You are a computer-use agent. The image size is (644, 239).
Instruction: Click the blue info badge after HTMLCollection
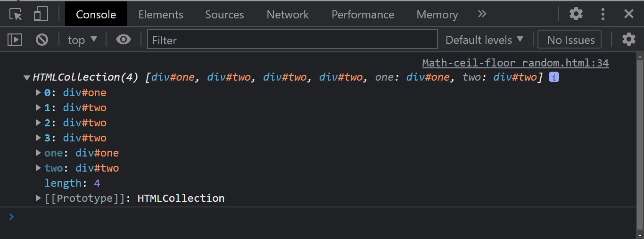[554, 77]
